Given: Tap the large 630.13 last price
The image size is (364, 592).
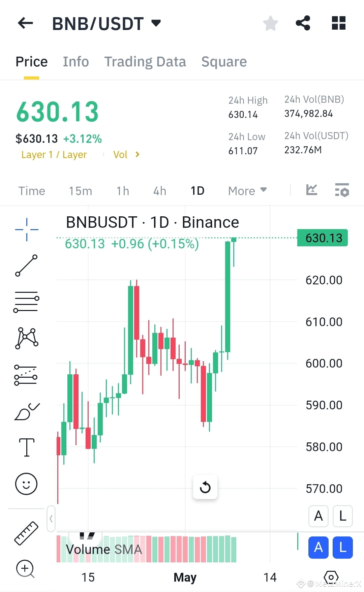Looking at the screenshot, I should 57,112.
